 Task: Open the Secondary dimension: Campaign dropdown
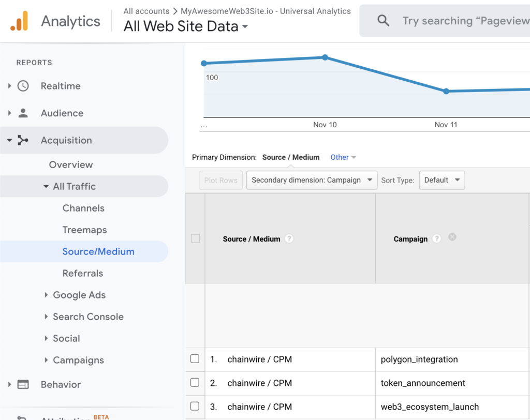(x=312, y=180)
